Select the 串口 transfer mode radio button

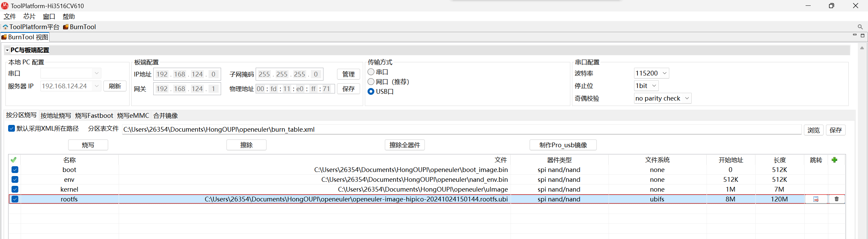click(x=371, y=72)
